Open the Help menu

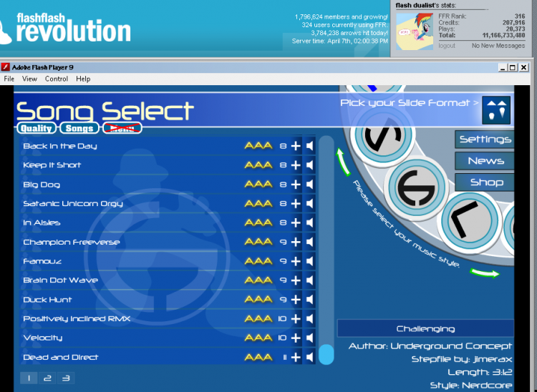pos(83,79)
